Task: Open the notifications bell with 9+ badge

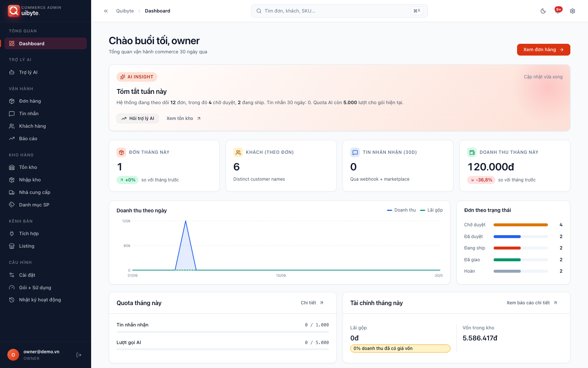Action: pyautogui.click(x=558, y=11)
